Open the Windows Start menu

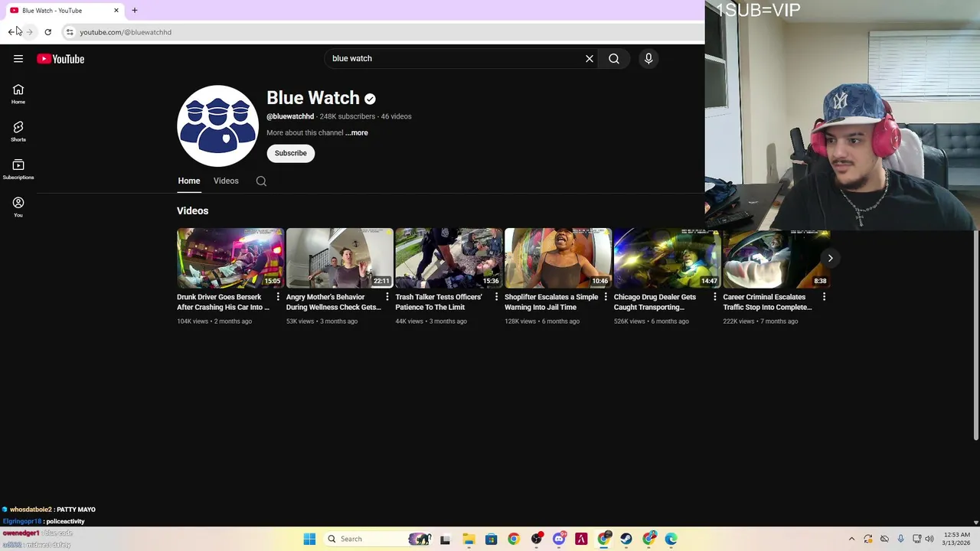coord(309,539)
